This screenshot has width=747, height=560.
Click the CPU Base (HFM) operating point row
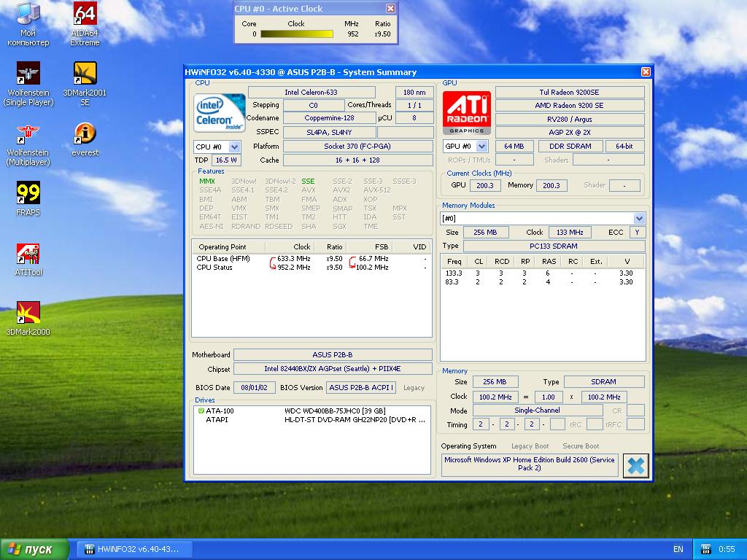pyautogui.click(x=311, y=259)
